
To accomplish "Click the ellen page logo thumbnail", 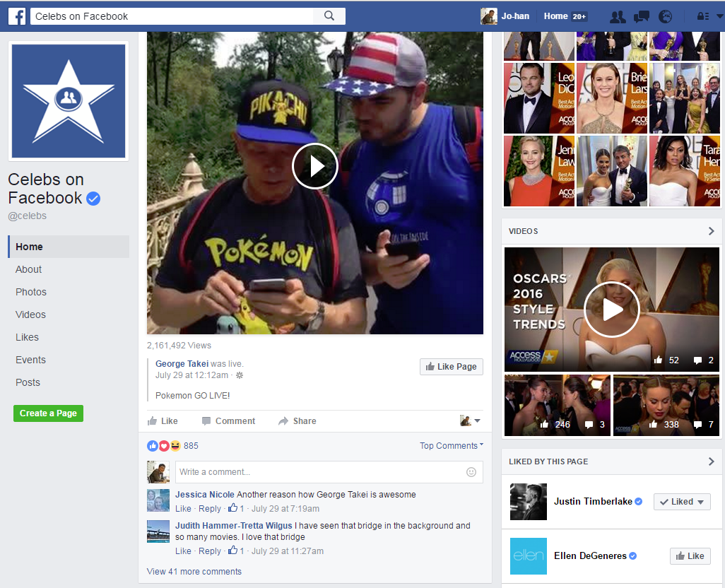I will click(529, 556).
